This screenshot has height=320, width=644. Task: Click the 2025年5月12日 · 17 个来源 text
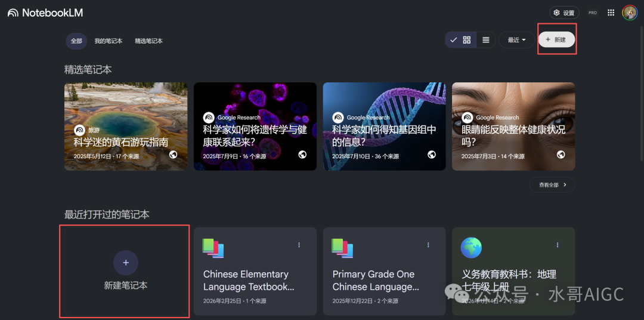(x=106, y=156)
